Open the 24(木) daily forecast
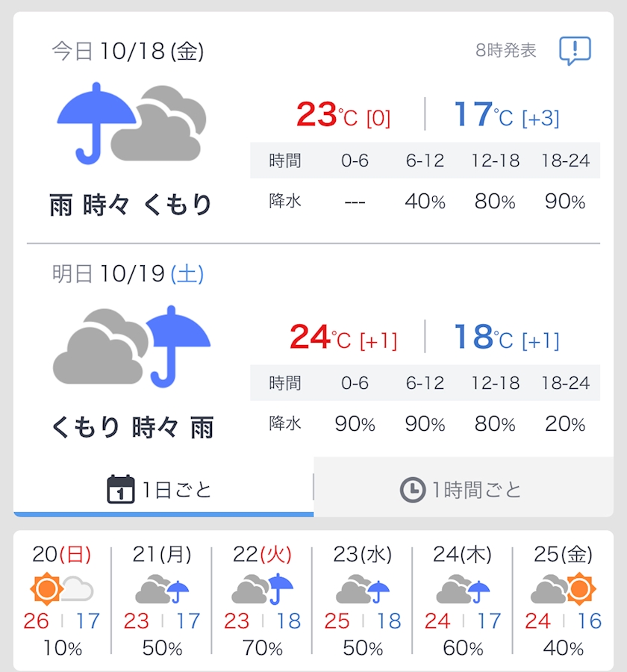Image resolution: width=627 pixels, height=672 pixels. [463, 600]
